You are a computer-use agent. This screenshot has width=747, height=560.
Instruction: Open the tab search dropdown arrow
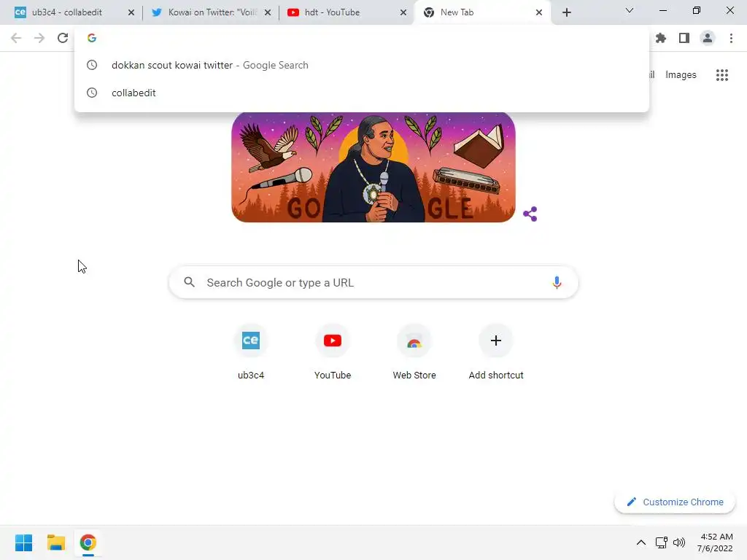click(630, 10)
